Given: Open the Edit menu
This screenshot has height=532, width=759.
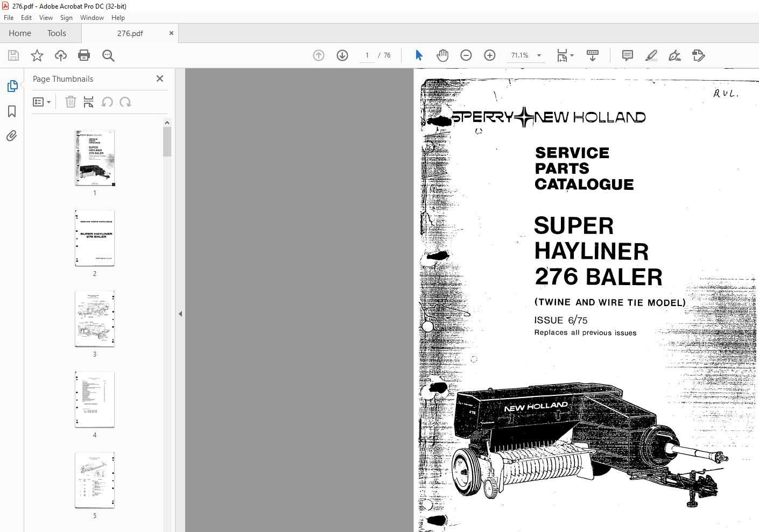Looking at the screenshot, I should pyautogui.click(x=26, y=17).
